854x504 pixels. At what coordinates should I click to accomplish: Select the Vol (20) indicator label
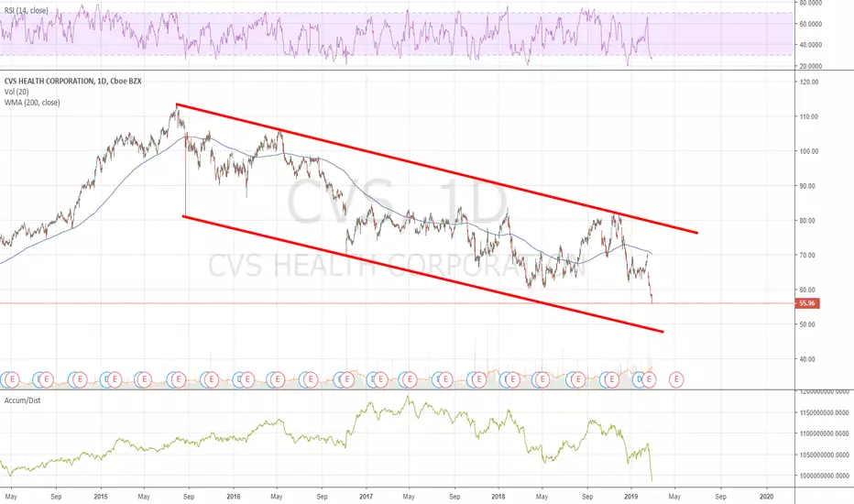[16, 92]
